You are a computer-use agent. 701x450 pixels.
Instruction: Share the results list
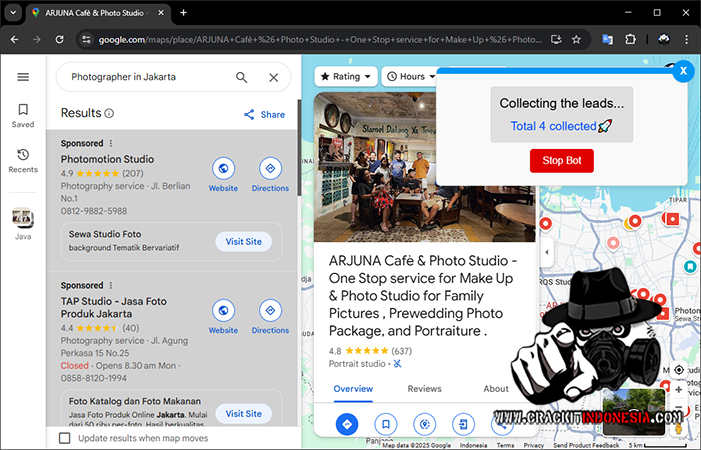click(265, 114)
